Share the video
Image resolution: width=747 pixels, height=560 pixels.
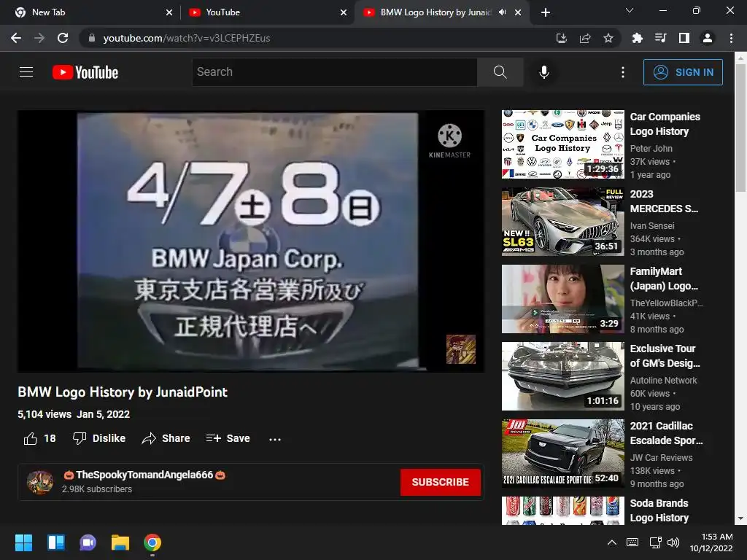point(166,438)
